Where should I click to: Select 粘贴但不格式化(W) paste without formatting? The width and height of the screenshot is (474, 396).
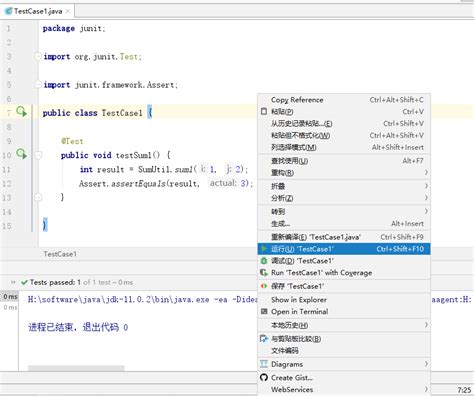(x=344, y=135)
